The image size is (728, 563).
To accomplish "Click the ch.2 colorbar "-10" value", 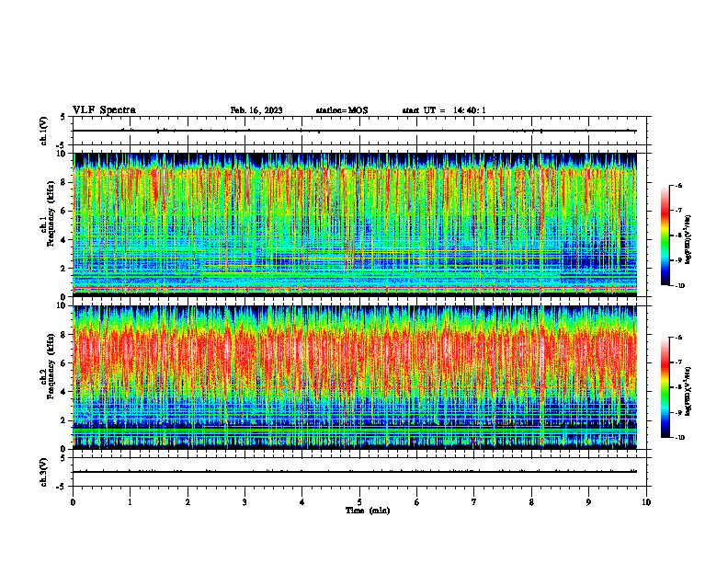I will tap(679, 438).
